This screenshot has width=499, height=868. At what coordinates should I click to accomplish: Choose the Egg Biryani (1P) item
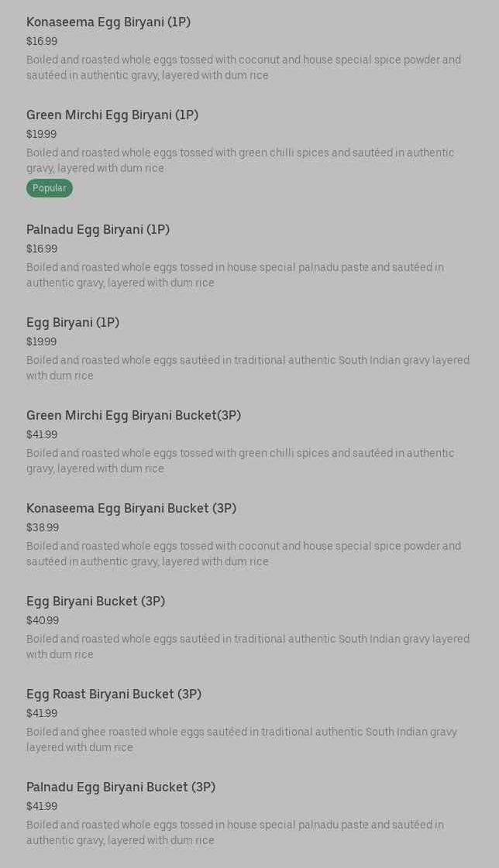point(73,322)
